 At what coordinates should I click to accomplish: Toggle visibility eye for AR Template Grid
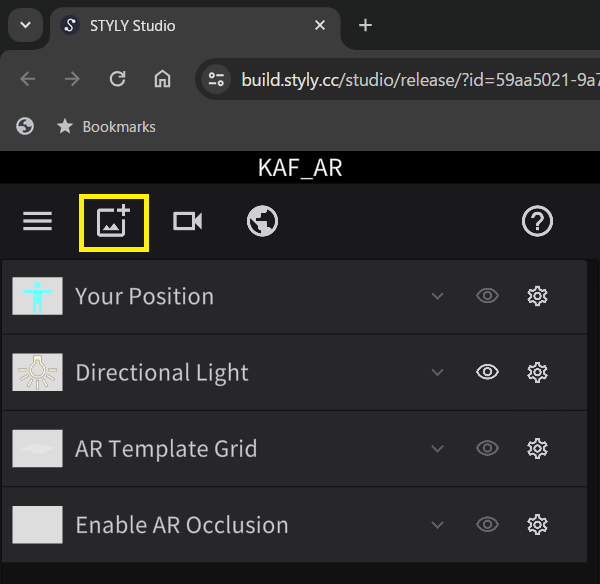tap(487, 448)
